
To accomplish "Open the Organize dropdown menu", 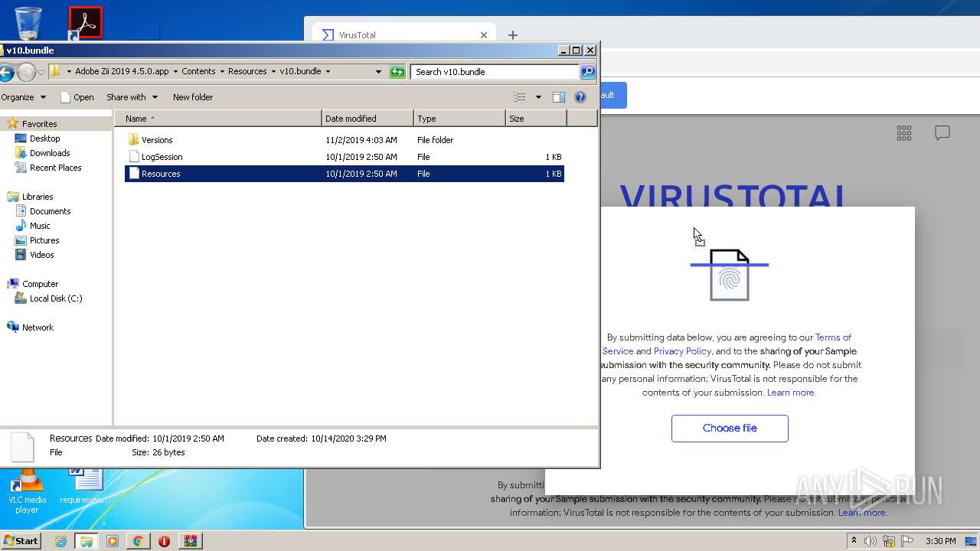I will 23,97.
